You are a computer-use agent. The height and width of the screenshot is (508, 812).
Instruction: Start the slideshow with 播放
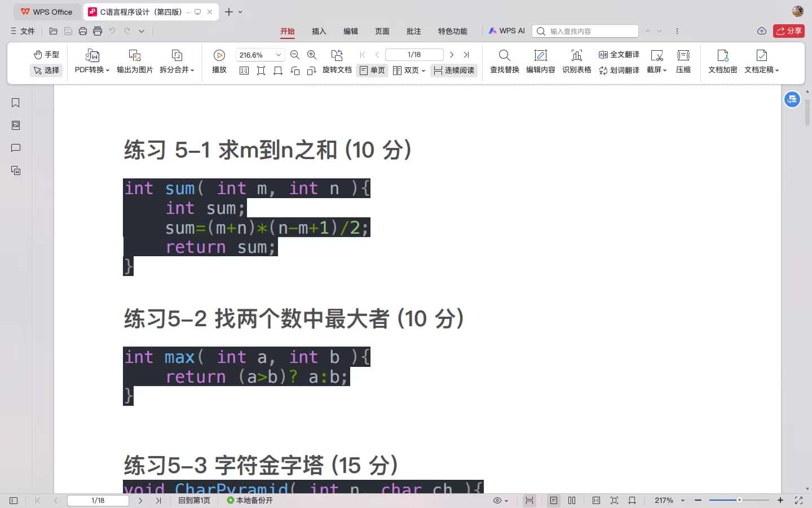point(219,62)
